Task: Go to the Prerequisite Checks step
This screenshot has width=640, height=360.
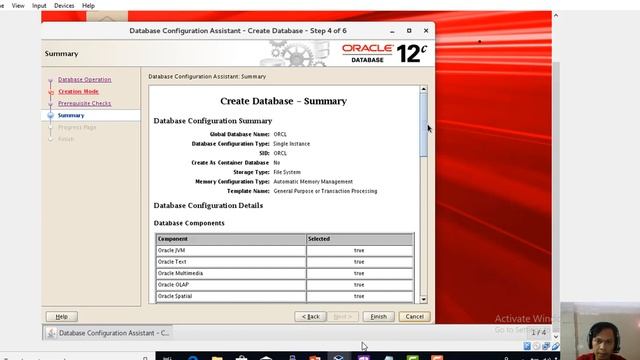Action: point(84,103)
